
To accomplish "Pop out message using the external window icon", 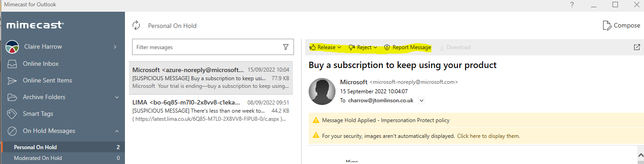I will 637,47.
